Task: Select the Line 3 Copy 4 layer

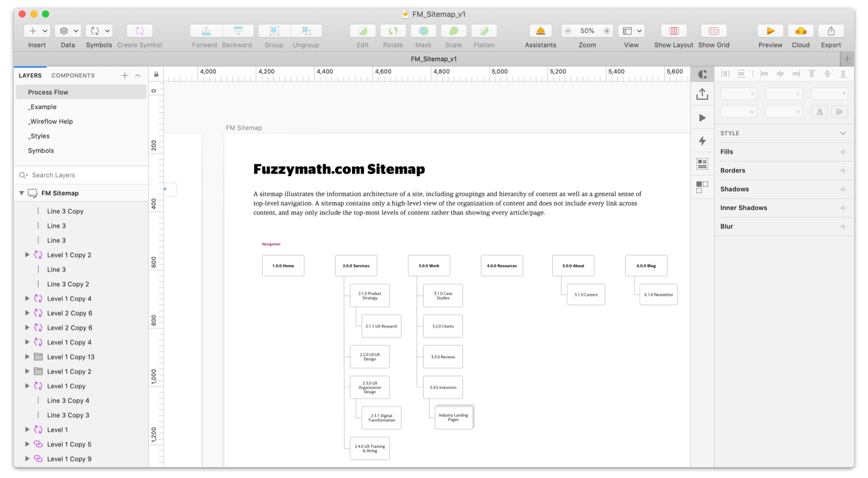Action: (x=81, y=400)
